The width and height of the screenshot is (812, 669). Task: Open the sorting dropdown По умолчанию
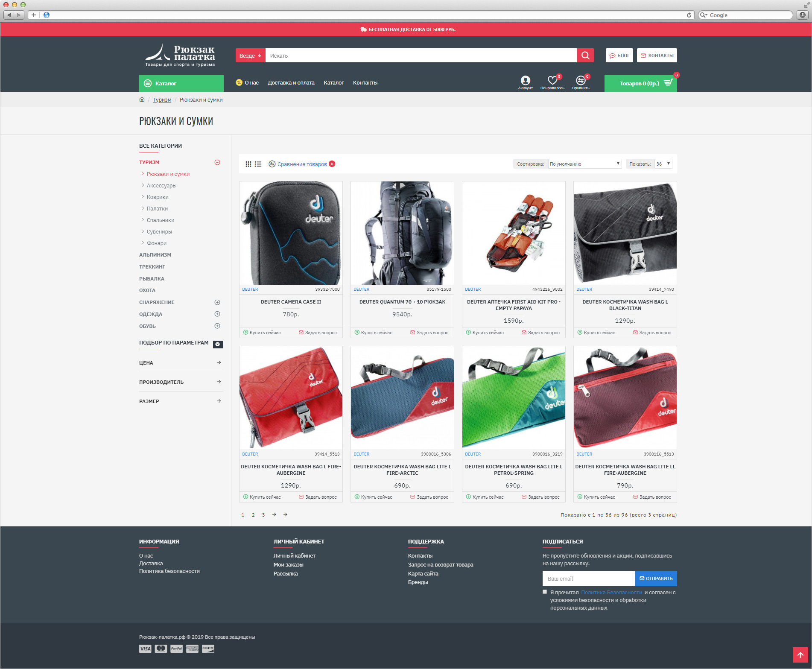coord(584,164)
